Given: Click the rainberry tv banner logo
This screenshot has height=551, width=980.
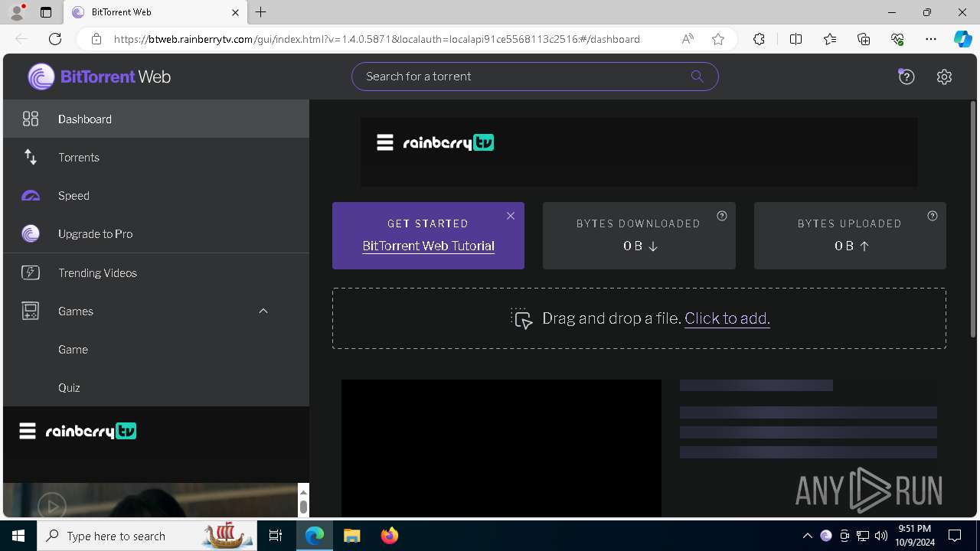Looking at the screenshot, I should [448, 142].
